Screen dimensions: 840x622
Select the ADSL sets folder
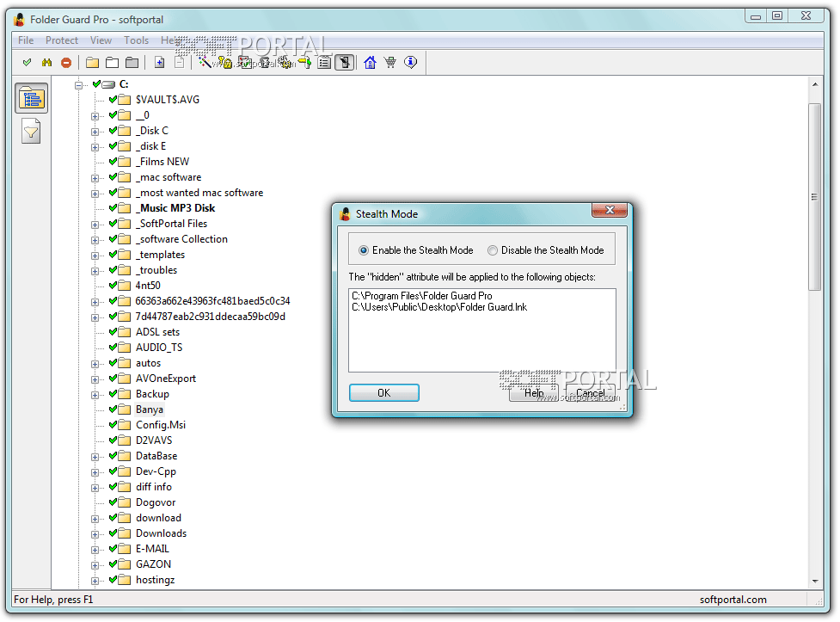pos(157,332)
